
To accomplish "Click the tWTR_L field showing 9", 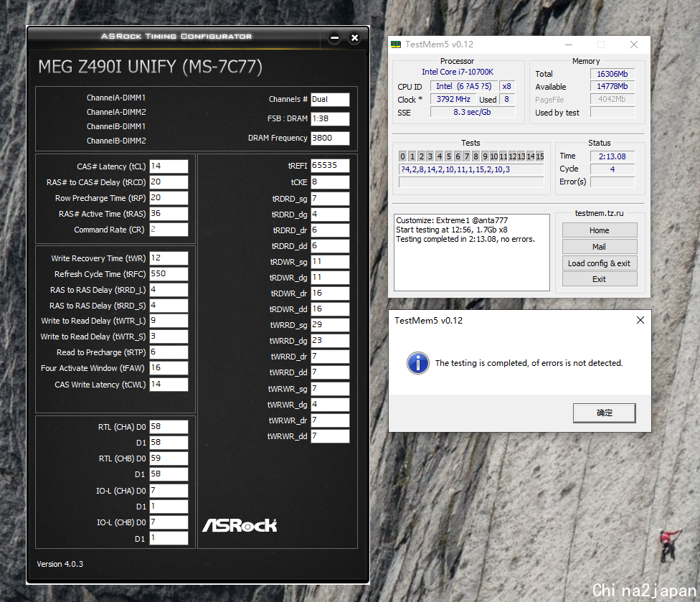I will tap(169, 321).
